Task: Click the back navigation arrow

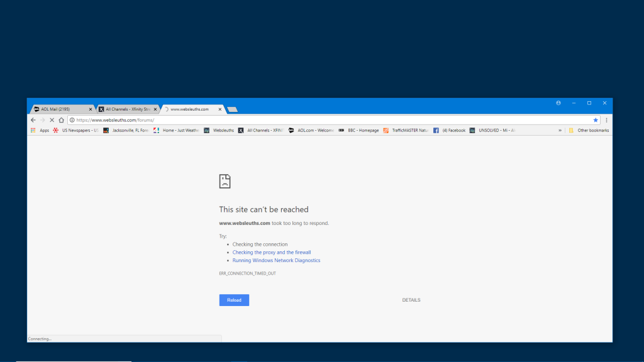Action: [33, 120]
